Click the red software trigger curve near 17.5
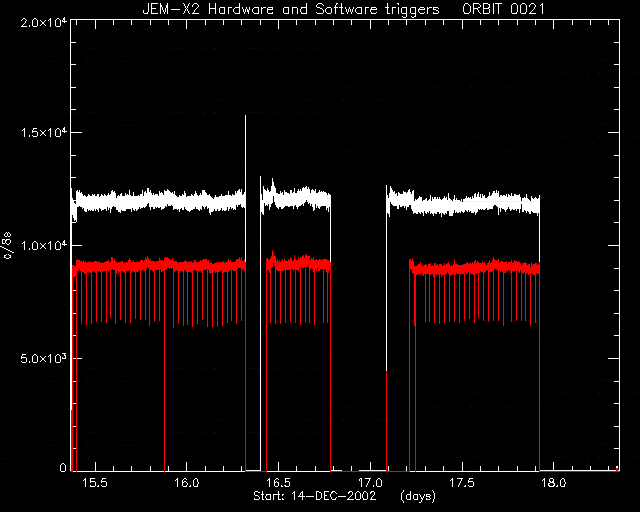The width and height of the screenshot is (640, 512). tap(462, 268)
